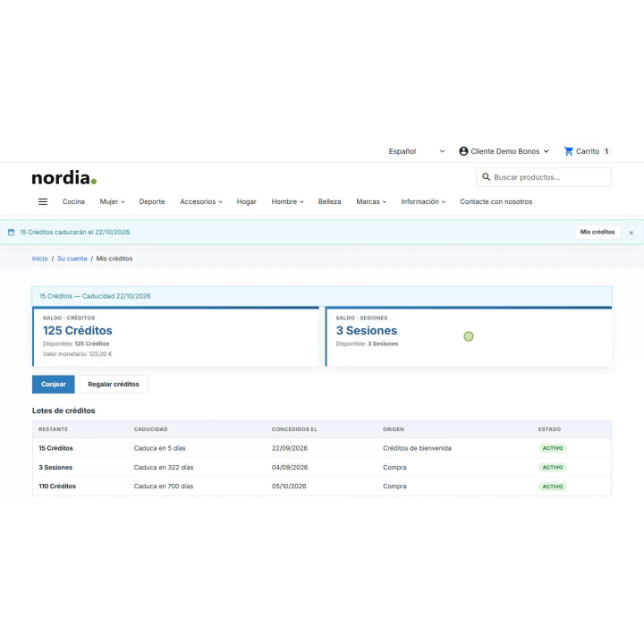Click the Concedidos el column header
Viewport: 644px width, 644px height.
tap(294, 429)
